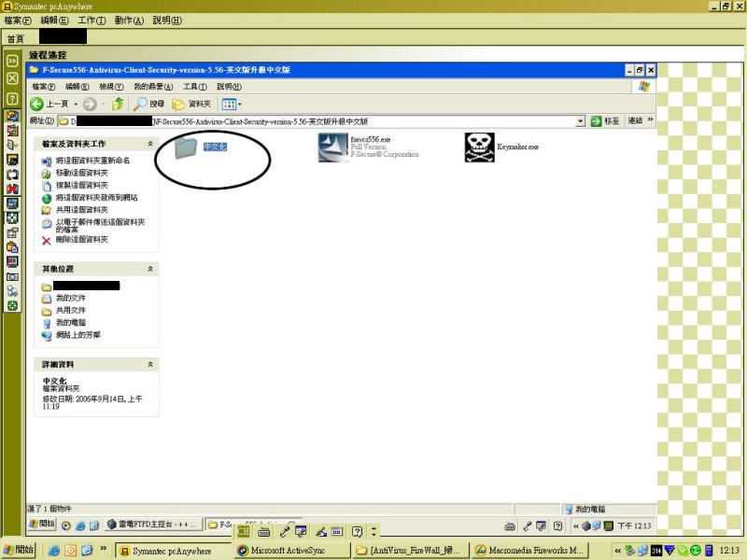Screen dimensions: 747x560
Task: Click 移動這個資料夾 link
Action: 82,173
